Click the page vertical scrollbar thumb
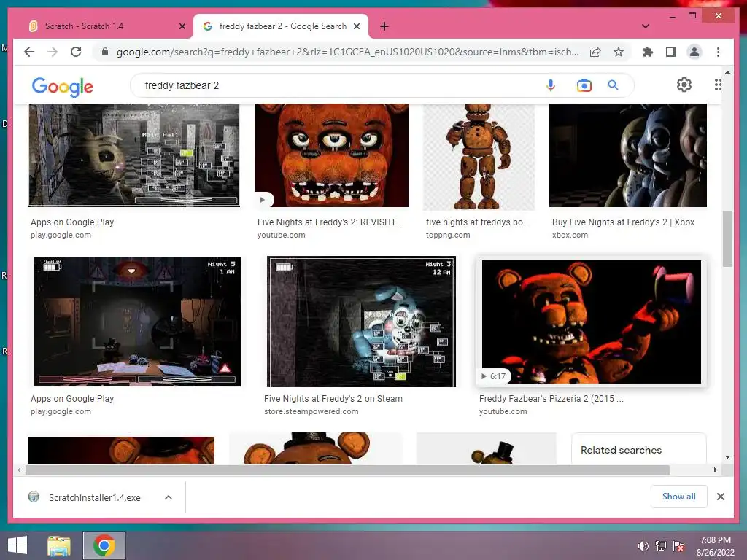Viewport: 747px width, 560px height. (x=727, y=238)
